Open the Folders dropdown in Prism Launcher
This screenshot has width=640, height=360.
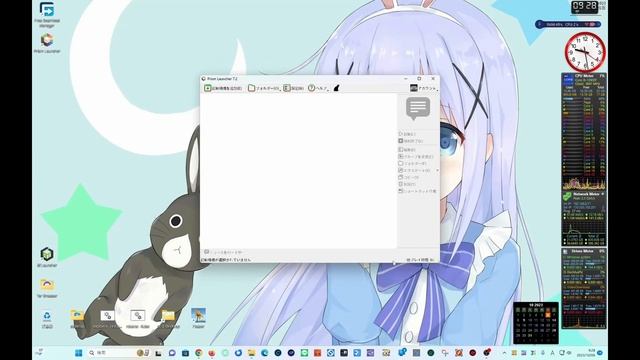[264, 88]
